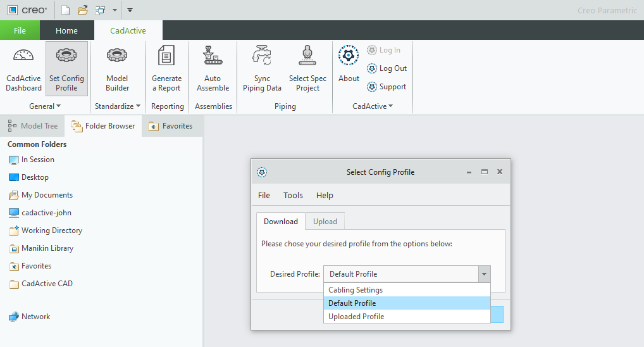Open cadactive-john computer folder

coord(40,213)
